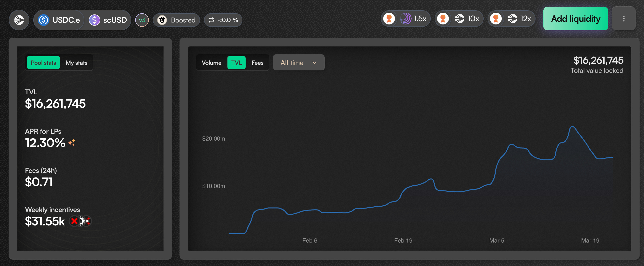
Task: Open the All time range dropdown
Action: pos(298,63)
